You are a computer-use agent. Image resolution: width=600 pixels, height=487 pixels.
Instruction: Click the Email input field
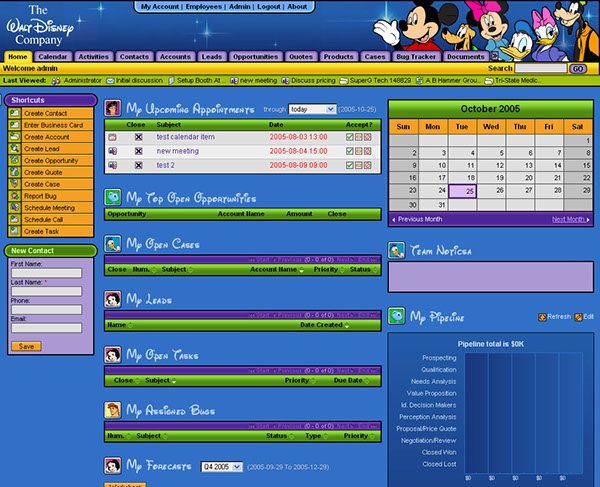[x=46, y=328]
